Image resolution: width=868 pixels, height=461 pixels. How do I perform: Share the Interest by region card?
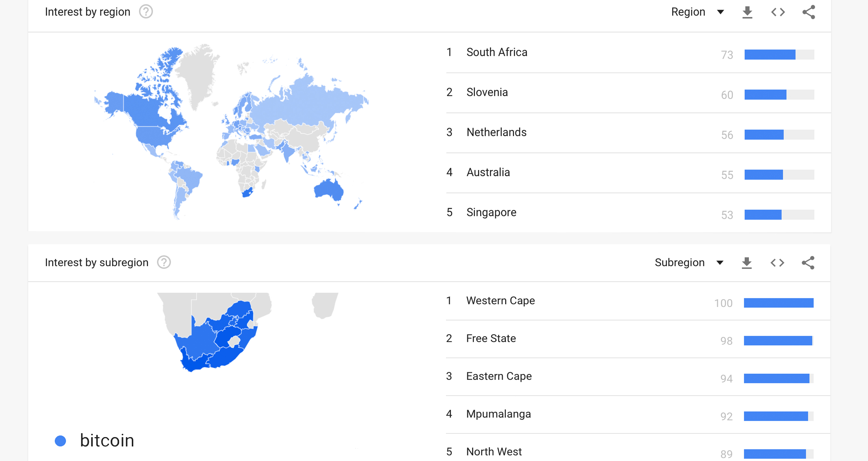click(x=808, y=12)
